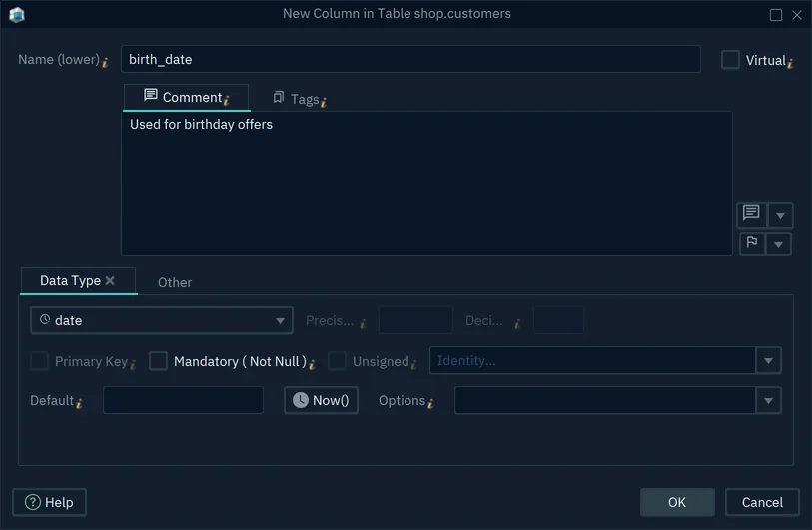This screenshot has height=530, width=812.
Task: Click the Options combo box field
Action: click(605, 400)
